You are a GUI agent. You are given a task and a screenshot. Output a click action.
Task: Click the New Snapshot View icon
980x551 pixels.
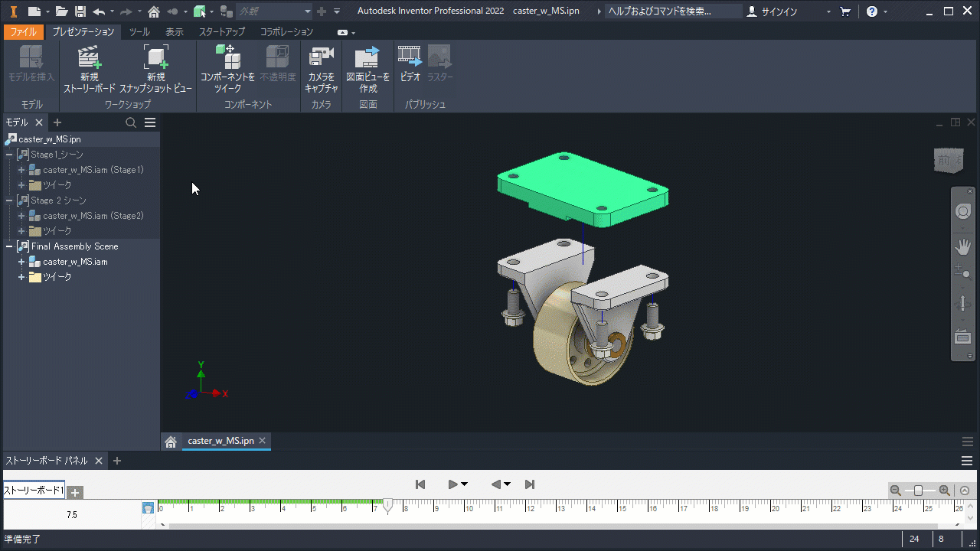[156, 58]
